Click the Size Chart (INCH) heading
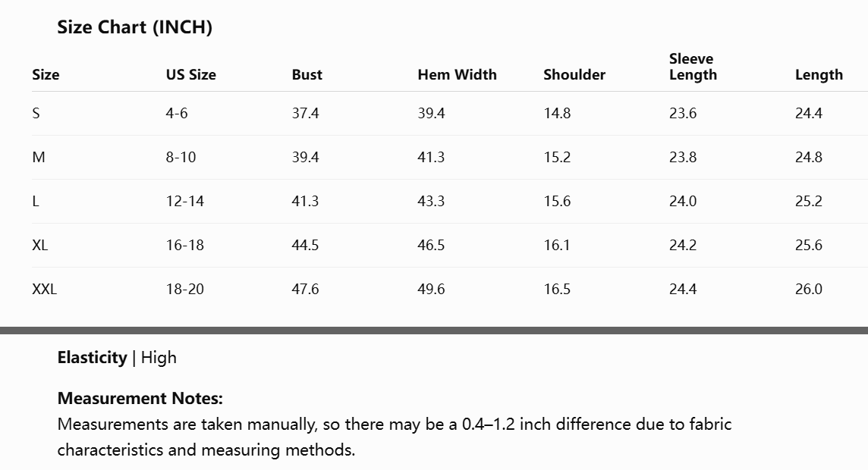The width and height of the screenshot is (868, 470). [134, 27]
